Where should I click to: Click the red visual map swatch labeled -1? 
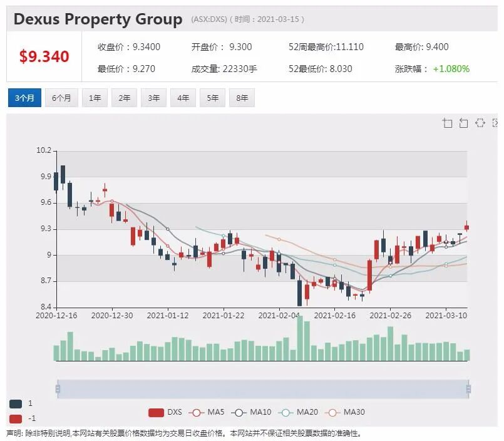pos(16,419)
